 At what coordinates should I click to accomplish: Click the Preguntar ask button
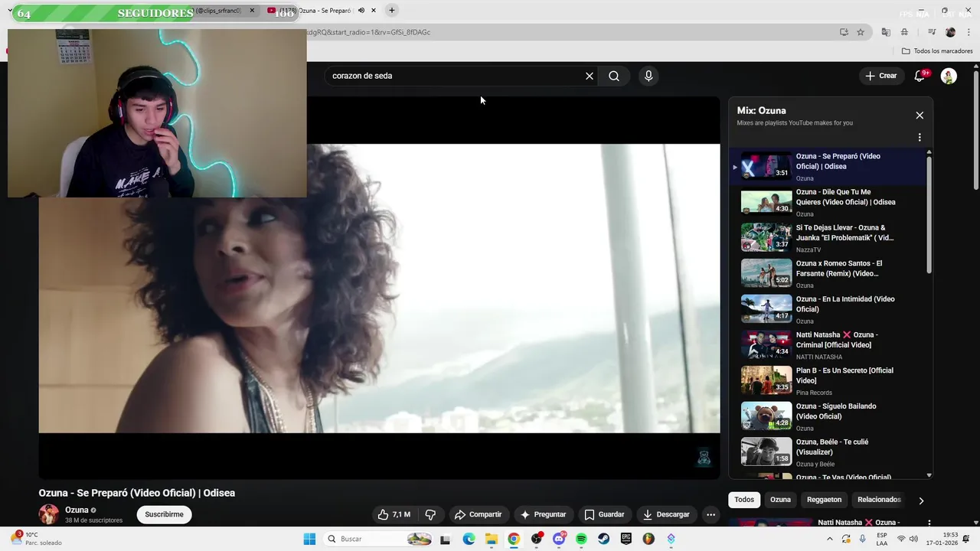coord(543,514)
